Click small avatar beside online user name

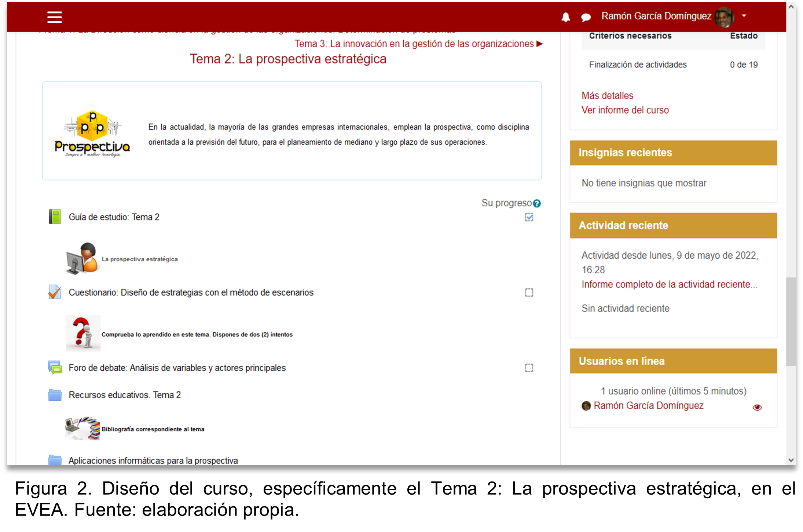coord(586,406)
